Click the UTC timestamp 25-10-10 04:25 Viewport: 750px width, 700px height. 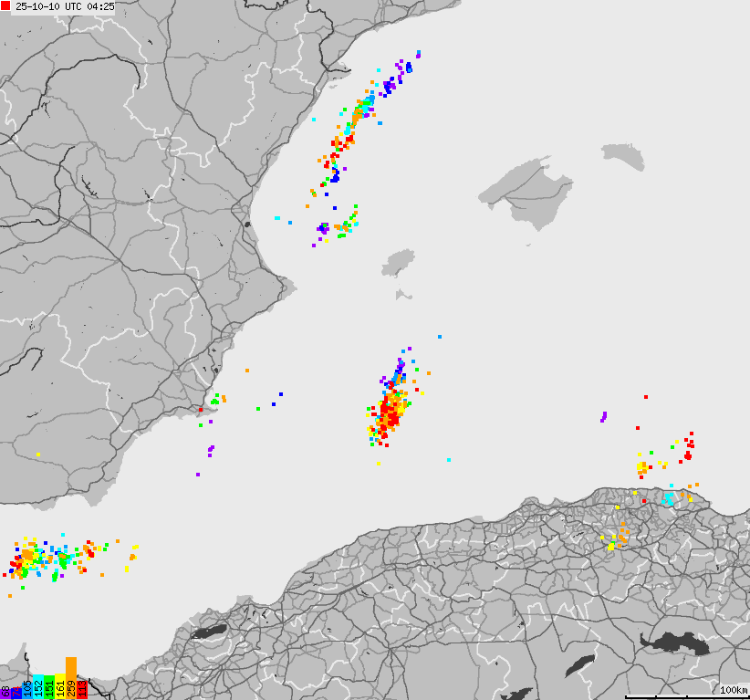click(65, 5)
